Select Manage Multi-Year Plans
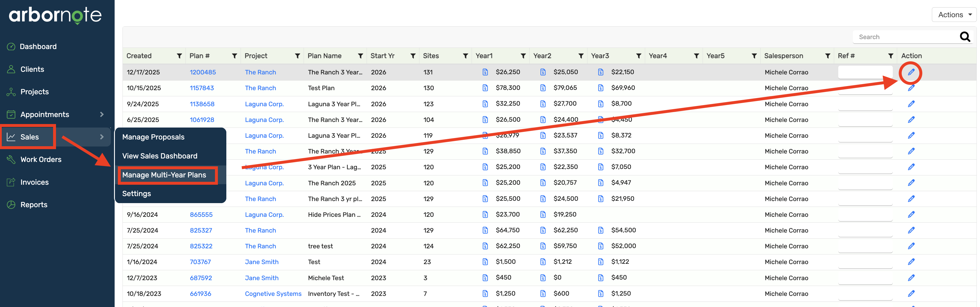Screen dimensions: 980x307 (164, 175)
